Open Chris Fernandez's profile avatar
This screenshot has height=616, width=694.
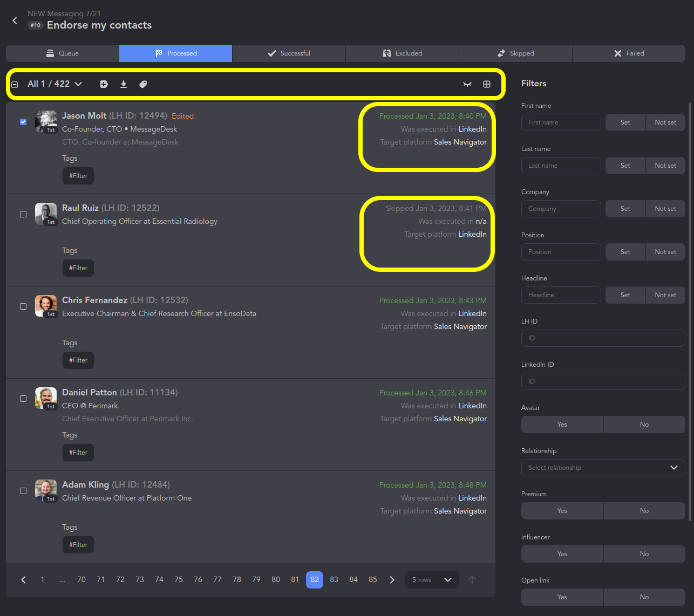pos(46,306)
